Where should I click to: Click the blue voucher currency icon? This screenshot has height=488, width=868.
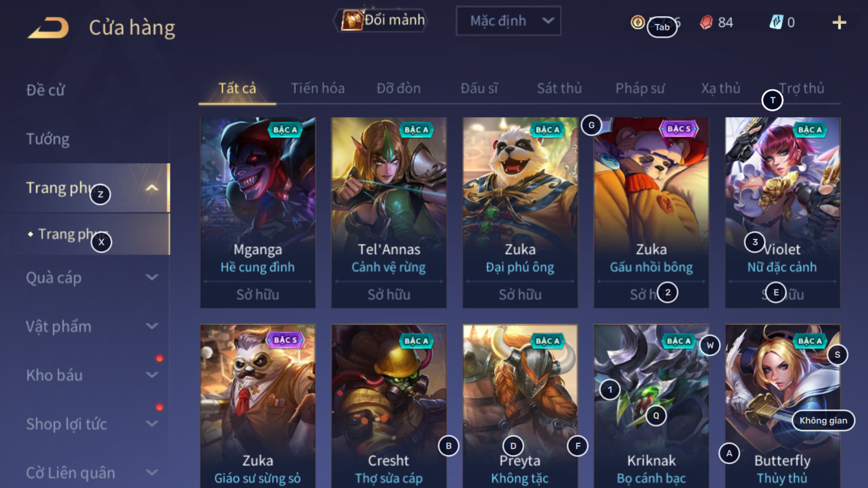tap(776, 22)
